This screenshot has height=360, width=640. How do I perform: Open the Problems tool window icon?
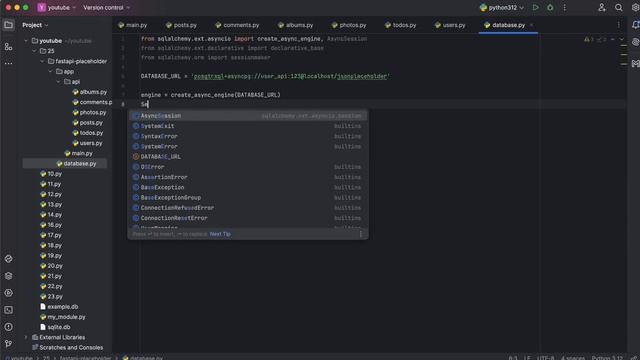[8, 327]
